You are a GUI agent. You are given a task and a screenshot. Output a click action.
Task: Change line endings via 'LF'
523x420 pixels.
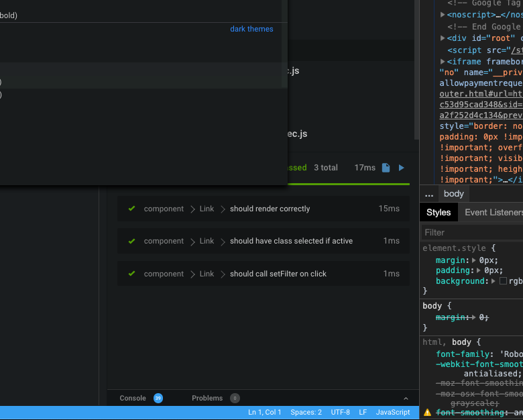click(363, 413)
